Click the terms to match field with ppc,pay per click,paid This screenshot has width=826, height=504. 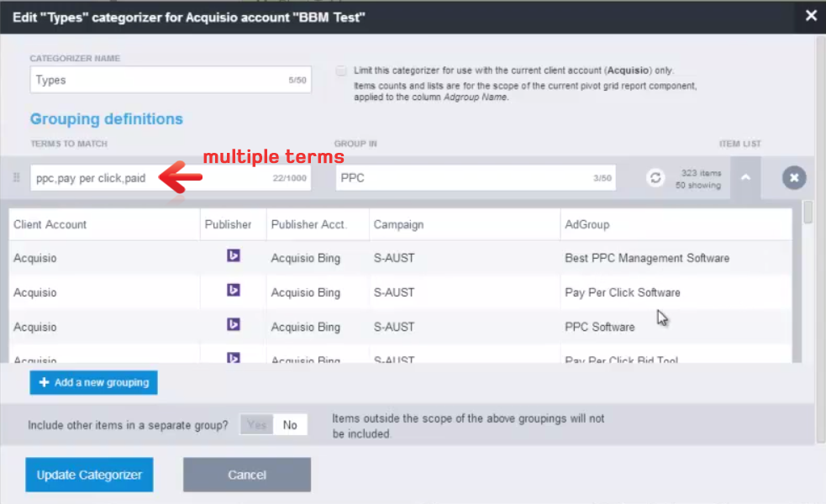(171, 178)
